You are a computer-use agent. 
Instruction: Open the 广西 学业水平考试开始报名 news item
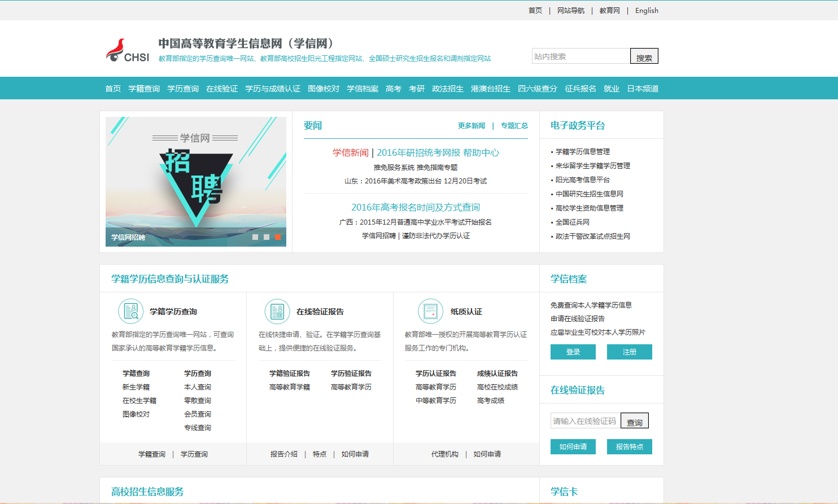pos(416,222)
